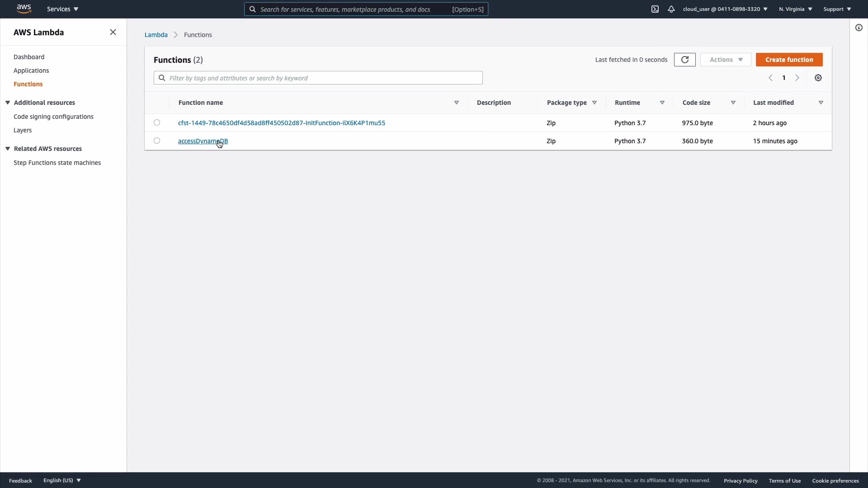Click the refresh functions list button

tap(684, 60)
